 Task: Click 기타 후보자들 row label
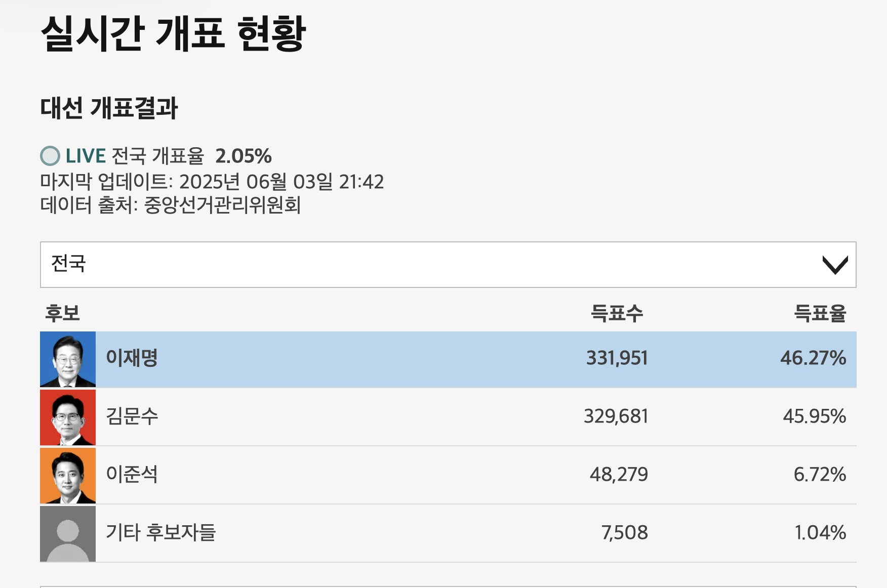(x=160, y=532)
